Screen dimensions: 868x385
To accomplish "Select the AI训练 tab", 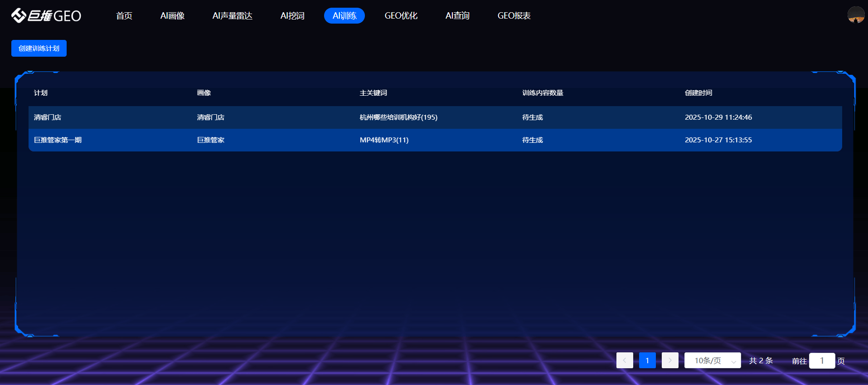I will 344,16.
